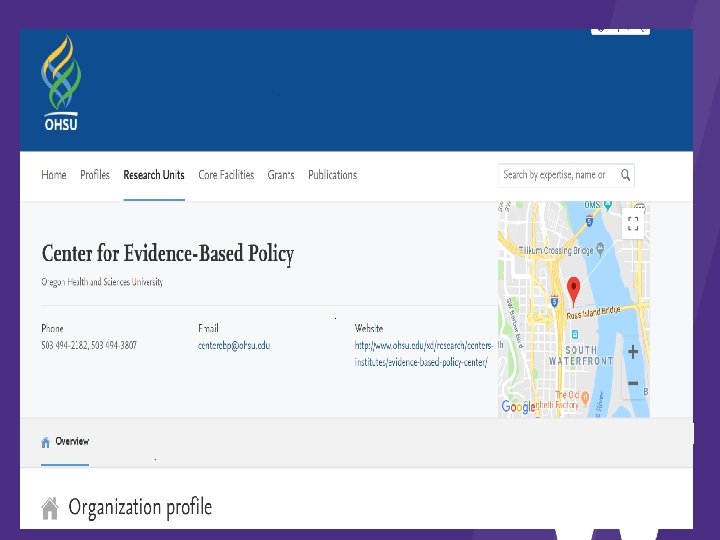
Task: Click the Overview house icon
Action: (45, 442)
